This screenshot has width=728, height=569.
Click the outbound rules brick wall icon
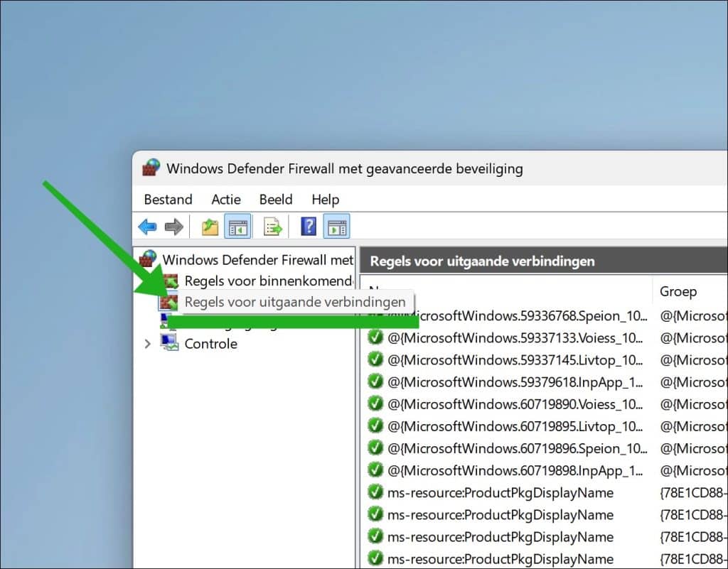point(168,303)
